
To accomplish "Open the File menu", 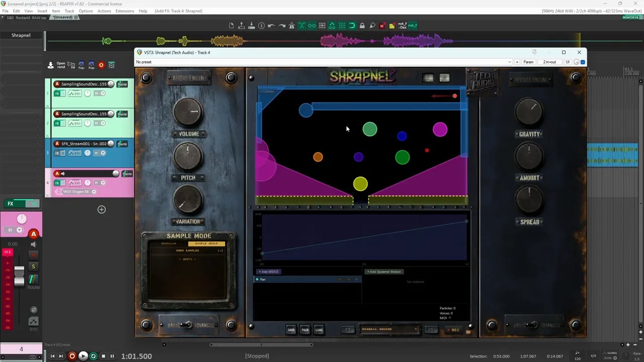I will click(x=6, y=11).
